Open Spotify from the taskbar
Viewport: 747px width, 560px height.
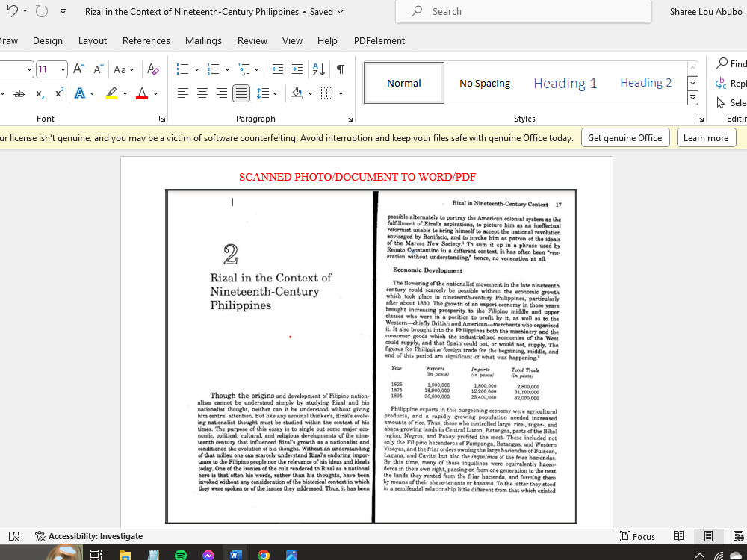(x=181, y=555)
